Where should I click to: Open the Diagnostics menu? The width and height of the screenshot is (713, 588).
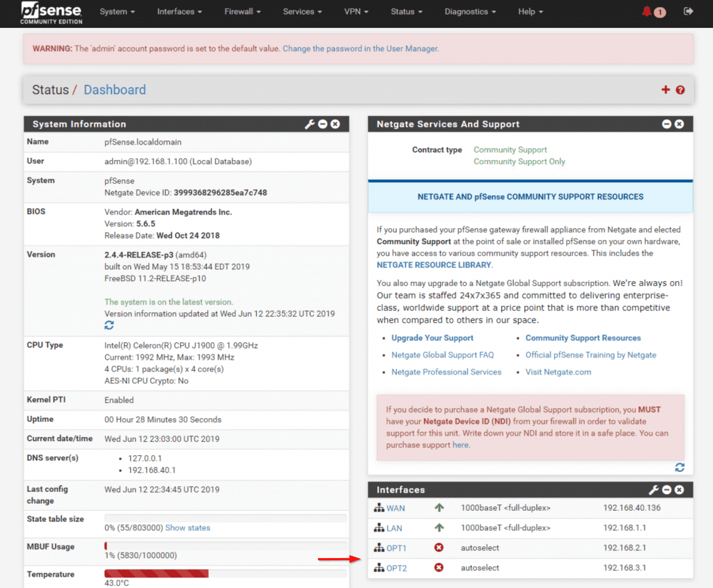pos(470,12)
